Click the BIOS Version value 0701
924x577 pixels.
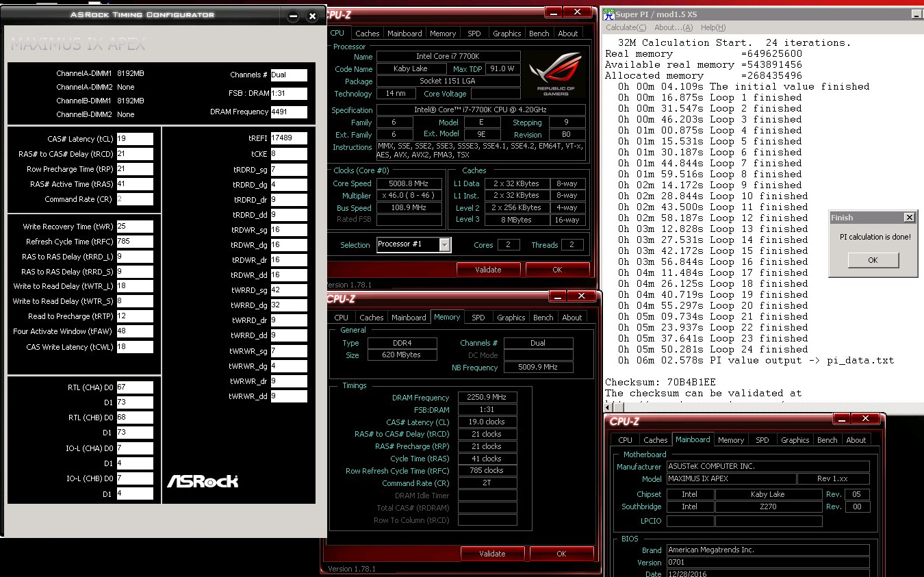tap(768, 563)
